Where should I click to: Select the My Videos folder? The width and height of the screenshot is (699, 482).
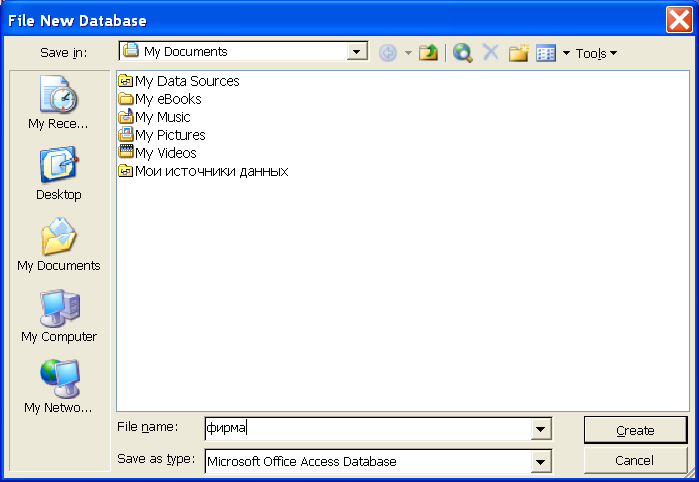click(157, 153)
